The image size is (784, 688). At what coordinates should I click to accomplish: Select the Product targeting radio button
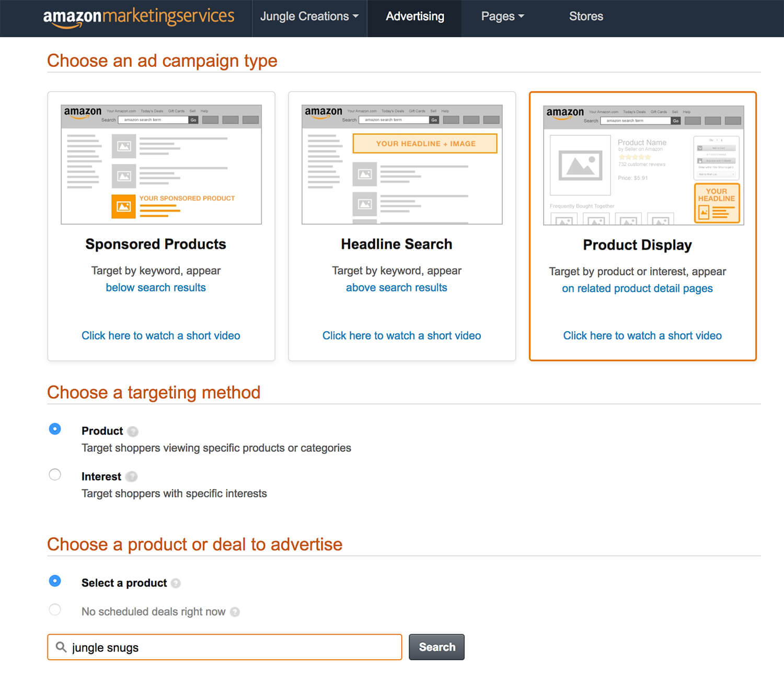tap(55, 429)
